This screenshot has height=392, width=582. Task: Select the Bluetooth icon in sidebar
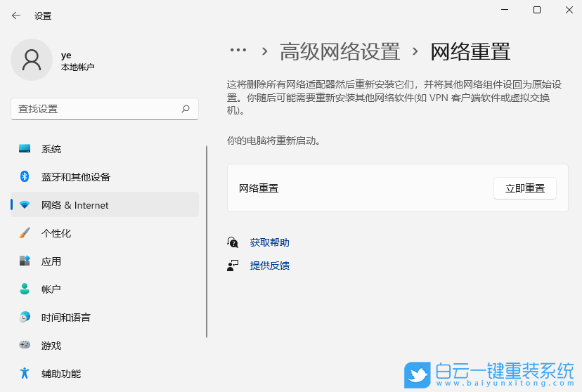click(25, 176)
